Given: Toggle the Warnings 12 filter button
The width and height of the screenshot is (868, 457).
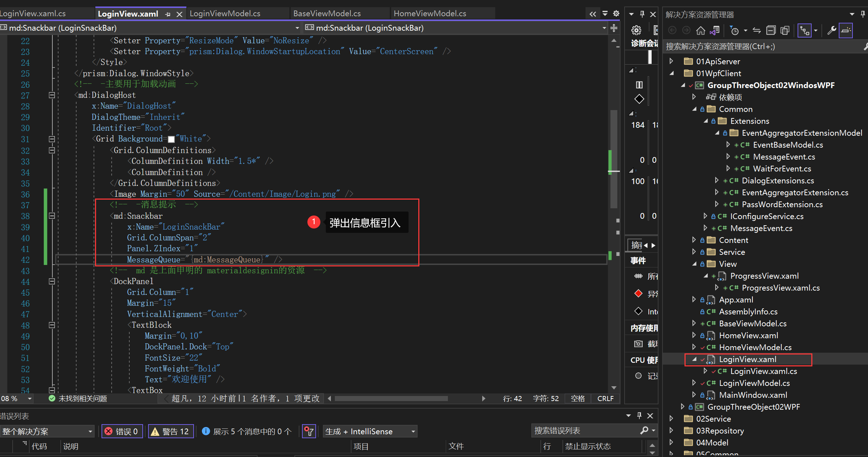Looking at the screenshot, I should pos(171,431).
